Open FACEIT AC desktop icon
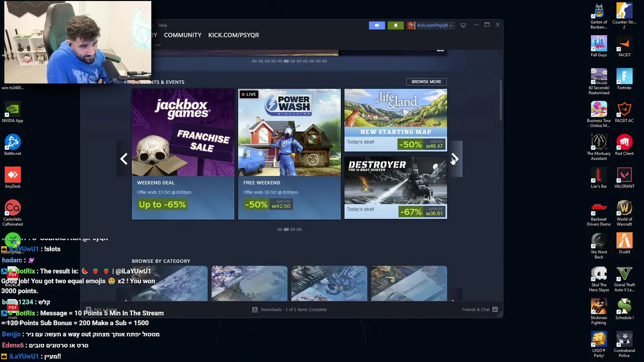The image size is (644, 362). [624, 113]
